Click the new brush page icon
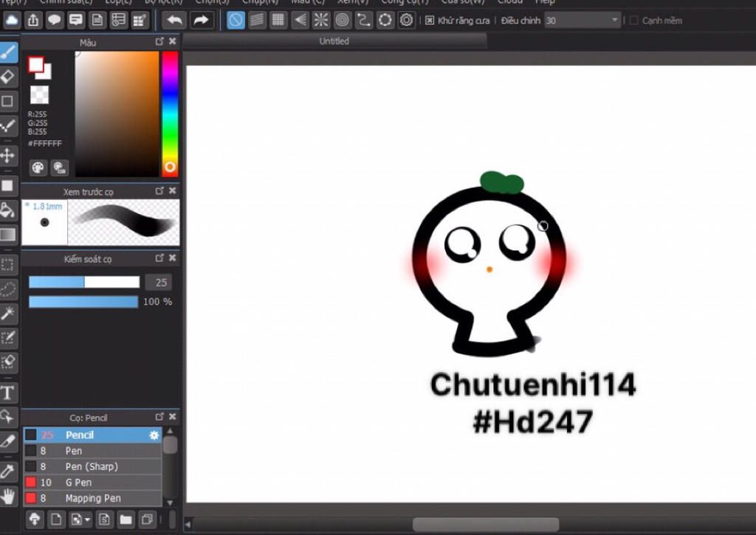756x535 pixels. [x=56, y=520]
